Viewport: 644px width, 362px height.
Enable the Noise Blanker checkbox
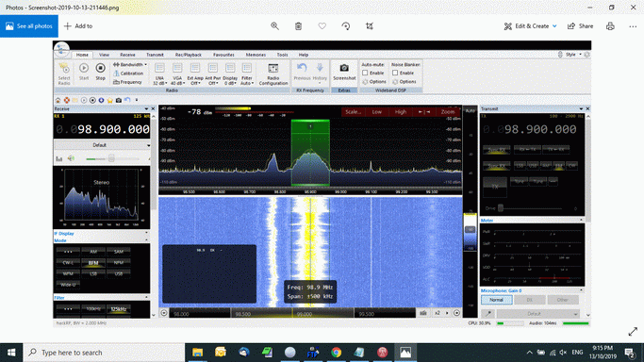click(x=395, y=73)
